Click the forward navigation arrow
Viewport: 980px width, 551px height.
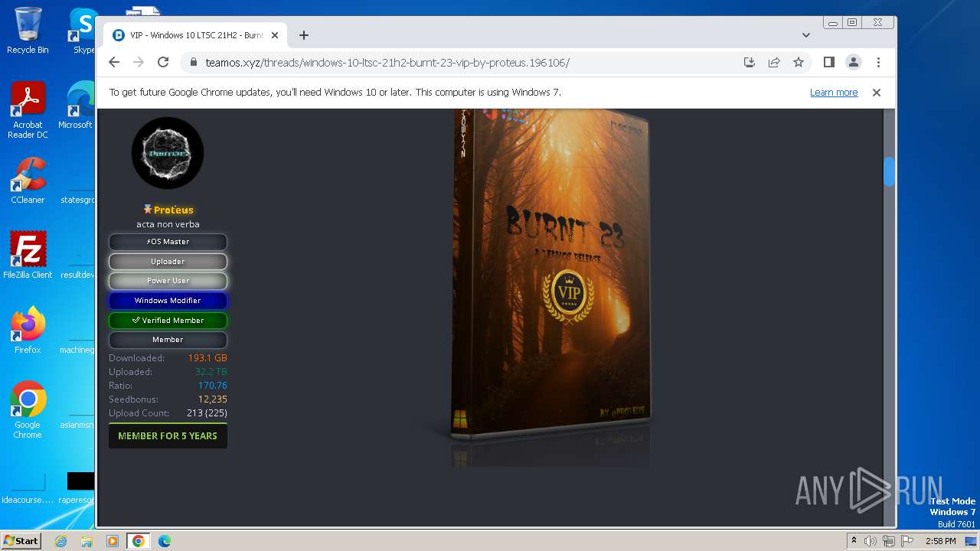[139, 63]
